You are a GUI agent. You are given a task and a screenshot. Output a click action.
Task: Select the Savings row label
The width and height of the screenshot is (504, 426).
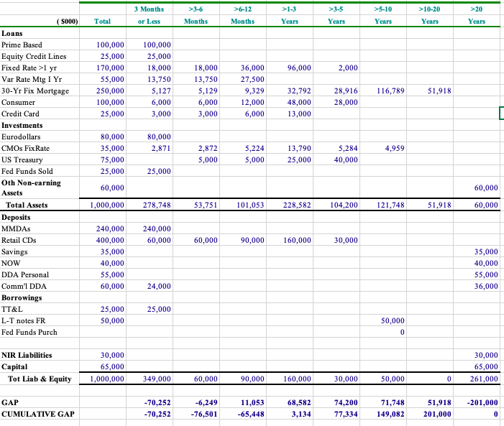point(14,252)
